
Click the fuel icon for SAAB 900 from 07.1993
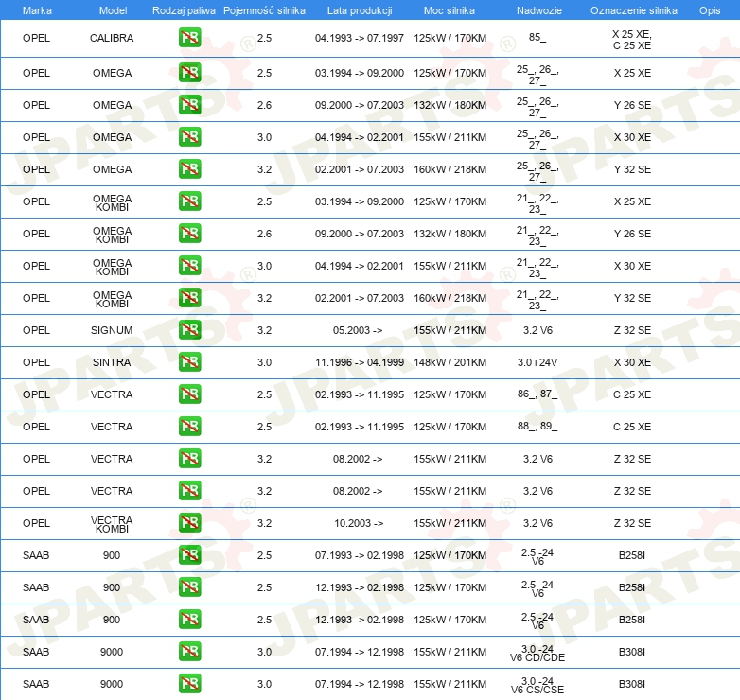coord(189,554)
